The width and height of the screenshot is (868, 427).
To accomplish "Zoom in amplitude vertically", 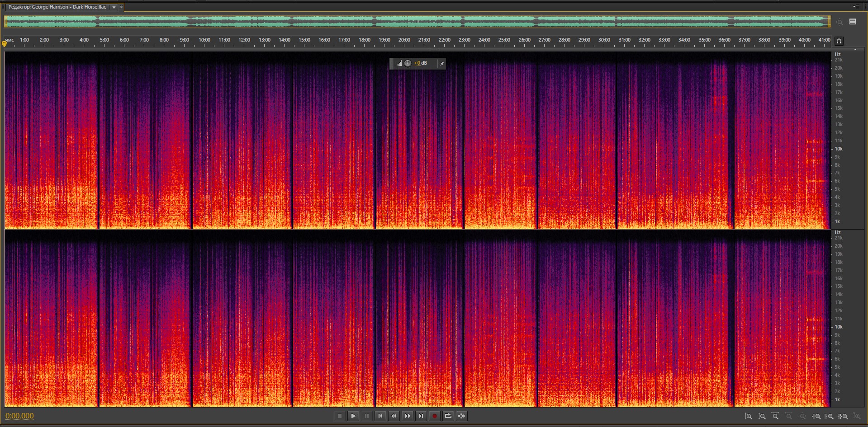I will coord(749,416).
